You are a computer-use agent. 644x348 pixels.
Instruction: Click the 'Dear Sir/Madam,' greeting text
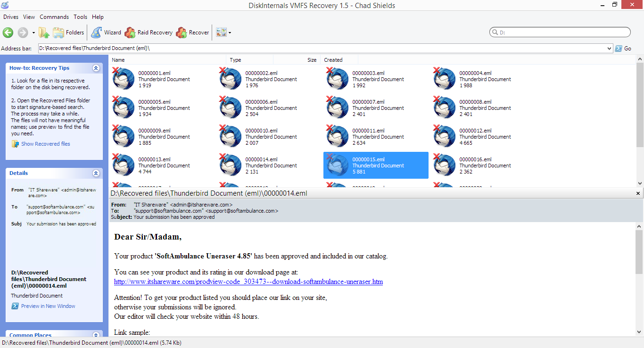coord(148,237)
